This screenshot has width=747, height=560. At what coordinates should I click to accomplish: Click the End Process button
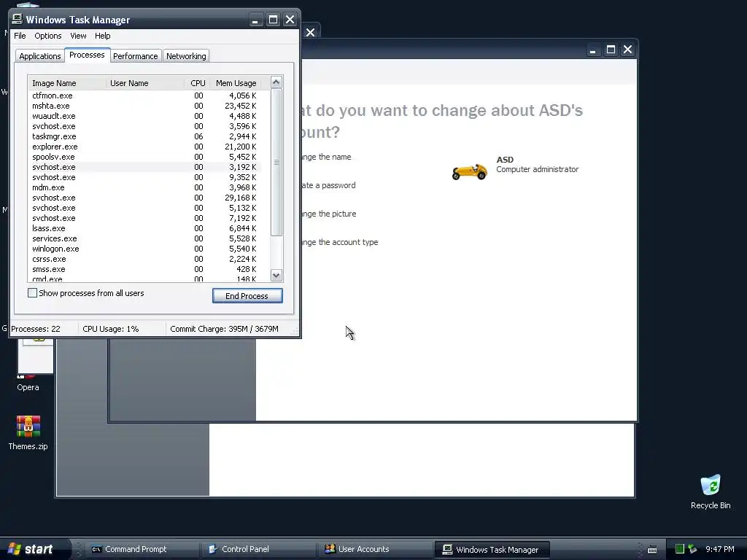point(247,296)
